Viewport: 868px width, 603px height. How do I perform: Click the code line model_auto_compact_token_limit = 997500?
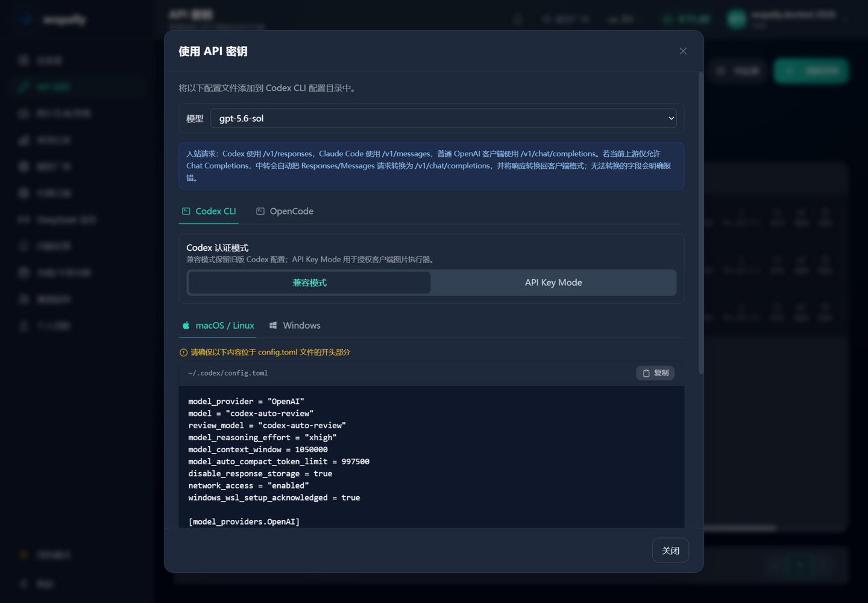click(x=278, y=462)
